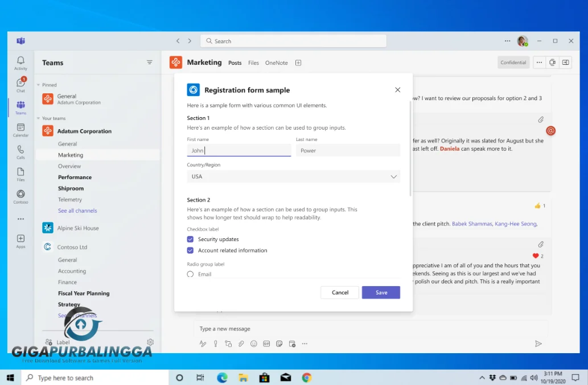Viewport: 588px width, 385px height.
Task: Open the Windows Start menu
Action: pos(10,378)
